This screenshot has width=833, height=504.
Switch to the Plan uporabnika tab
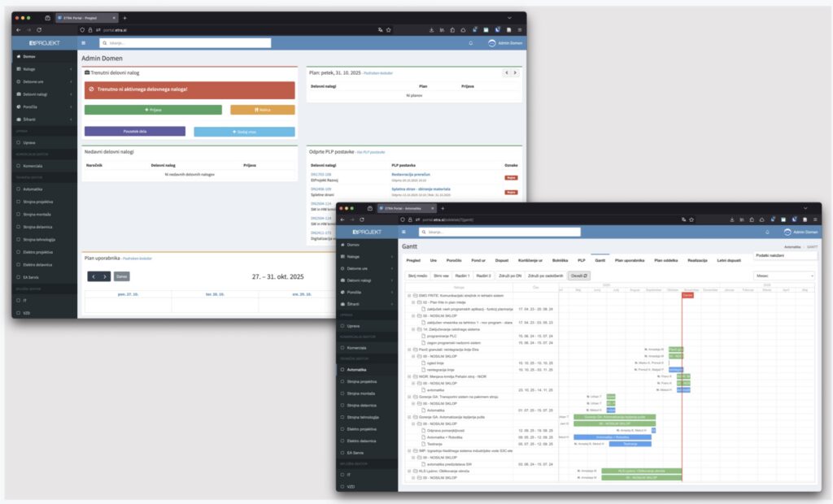pos(629,260)
